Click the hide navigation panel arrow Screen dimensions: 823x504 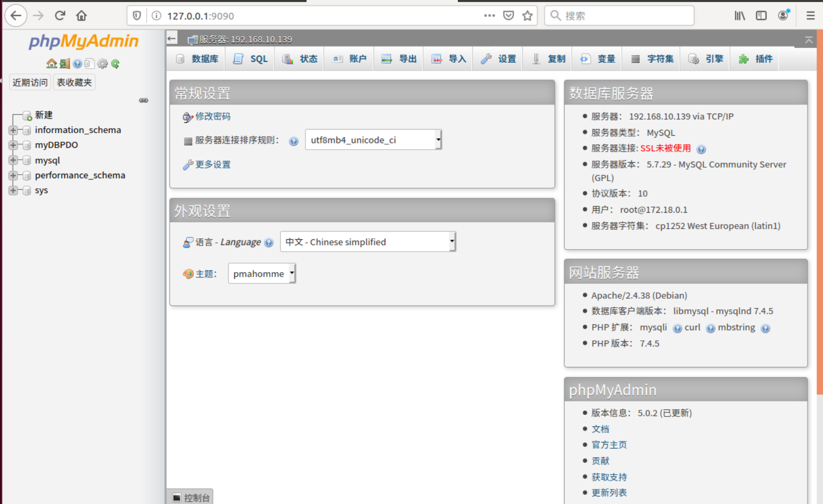click(x=172, y=38)
